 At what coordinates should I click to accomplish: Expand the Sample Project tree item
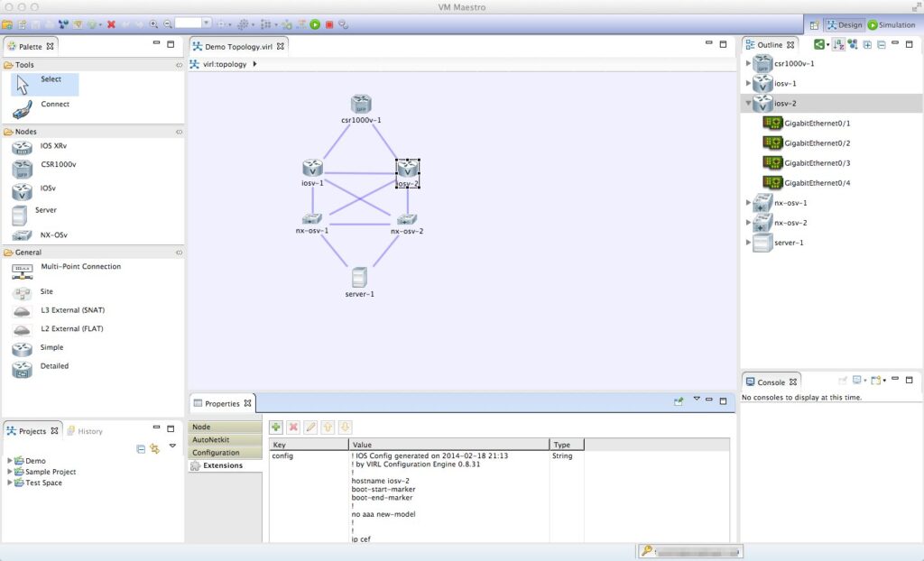(10, 472)
